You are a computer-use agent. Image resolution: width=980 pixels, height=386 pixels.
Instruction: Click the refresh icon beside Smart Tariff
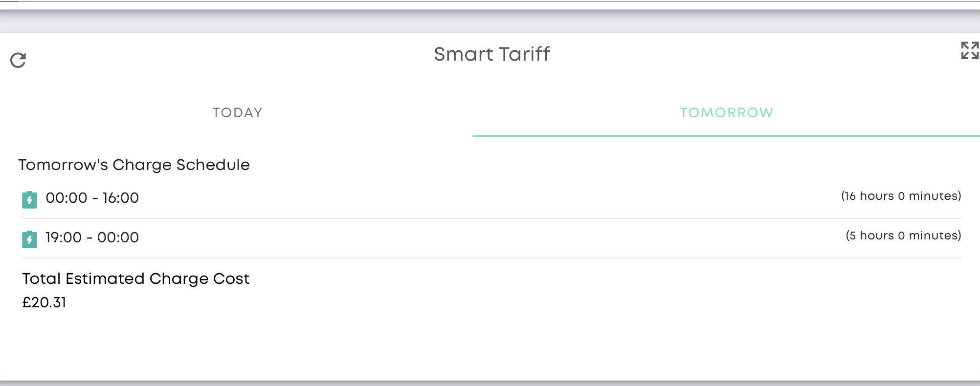point(18,60)
